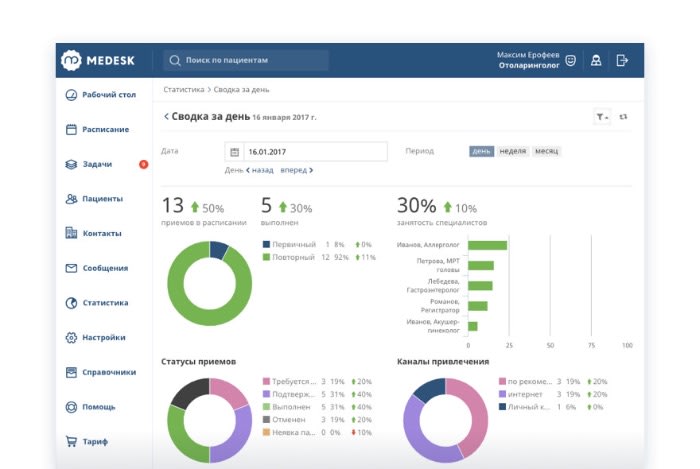Select the 'день' period option
The width and height of the screenshot is (700, 469).
point(481,151)
